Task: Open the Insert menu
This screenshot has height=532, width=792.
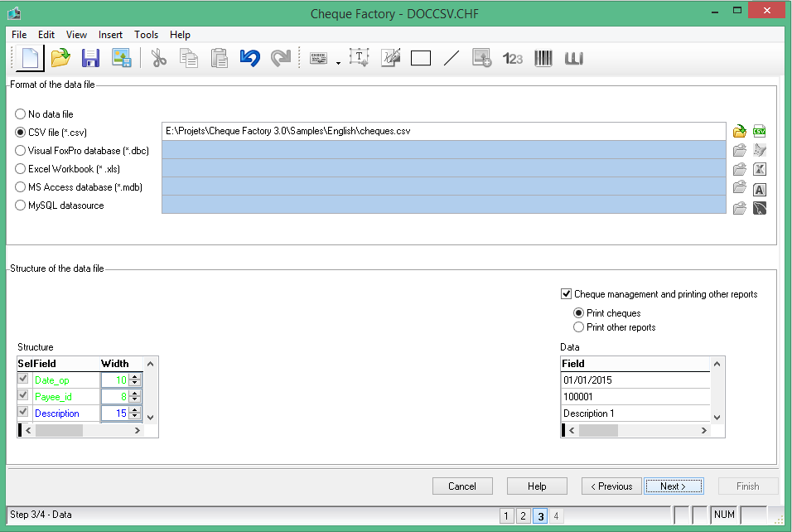Action: click(110, 34)
